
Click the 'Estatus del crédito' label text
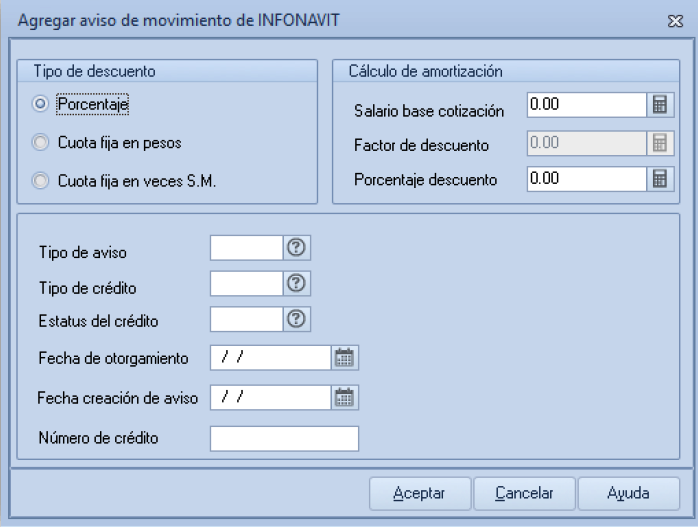pos(98,321)
